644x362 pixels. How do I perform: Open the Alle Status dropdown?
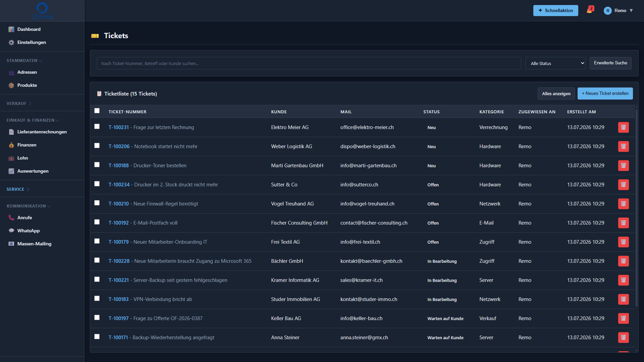click(x=555, y=63)
